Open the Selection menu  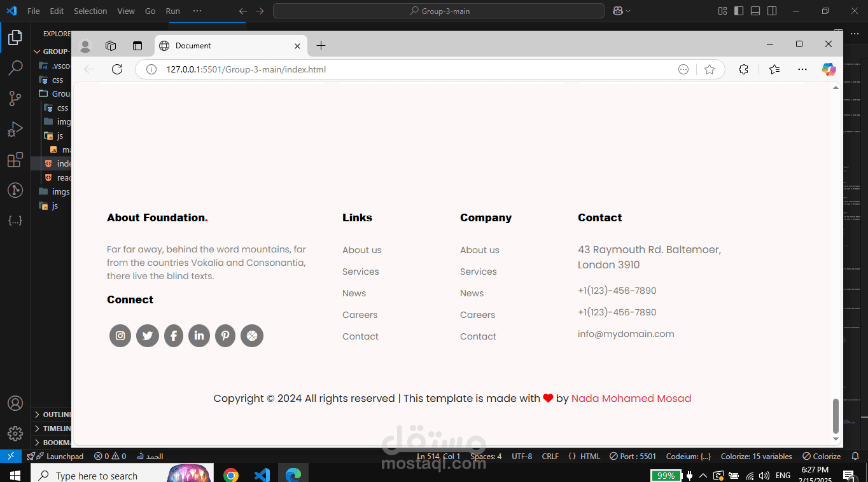90,11
